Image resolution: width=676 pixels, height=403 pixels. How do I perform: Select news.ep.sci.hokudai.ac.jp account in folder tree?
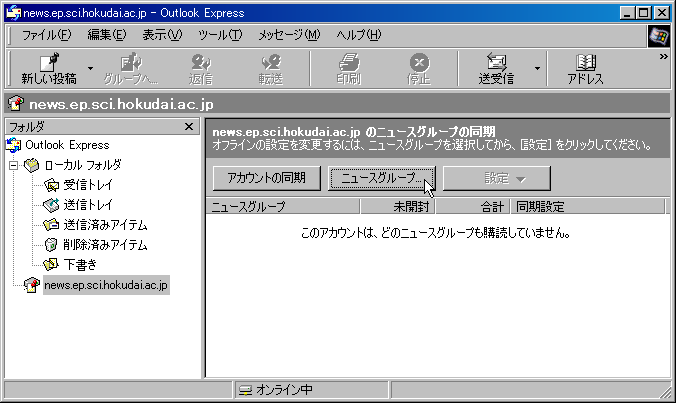click(106, 285)
